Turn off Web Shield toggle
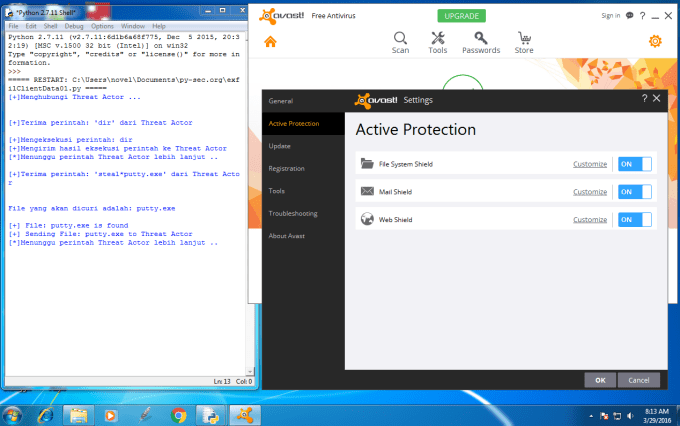 pyautogui.click(x=634, y=220)
